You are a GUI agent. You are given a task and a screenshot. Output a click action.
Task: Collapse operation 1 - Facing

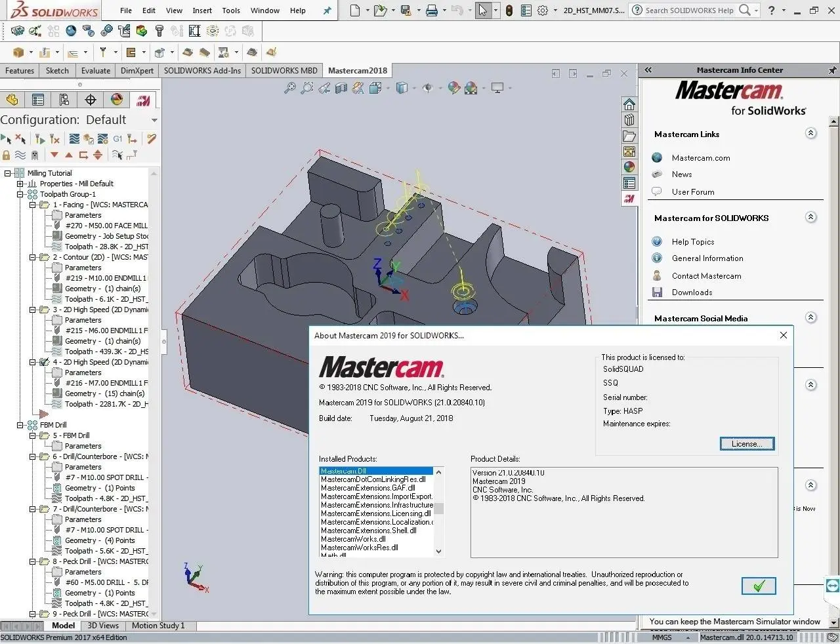coord(32,205)
